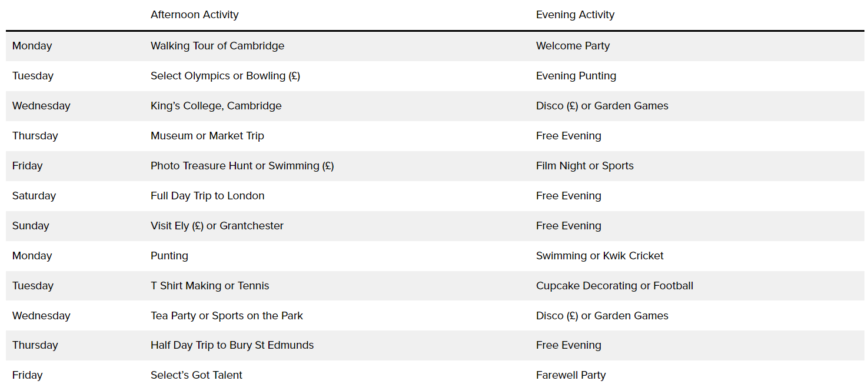Select King's College, Cambridge cell

[216, 106]
